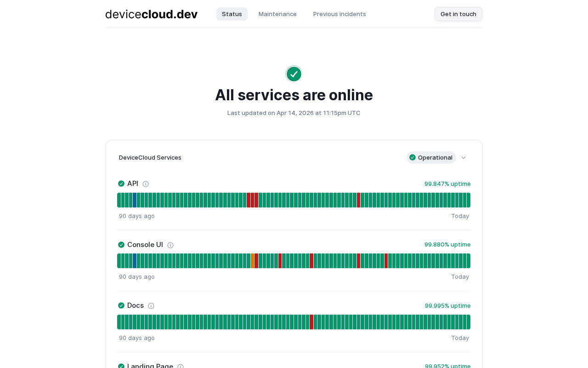
Task: Click the green check icon beside Console UI
Action: click(x=121, y=245)
